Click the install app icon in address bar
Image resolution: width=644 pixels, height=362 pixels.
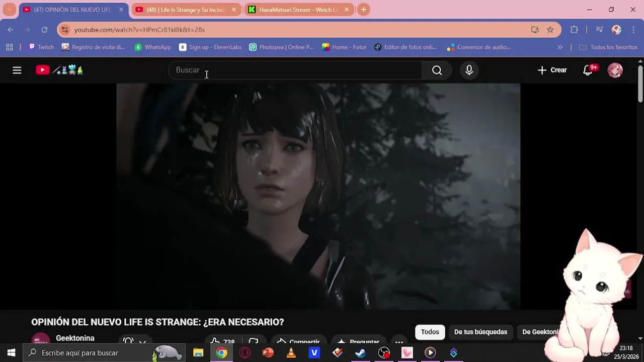point(535,30)
